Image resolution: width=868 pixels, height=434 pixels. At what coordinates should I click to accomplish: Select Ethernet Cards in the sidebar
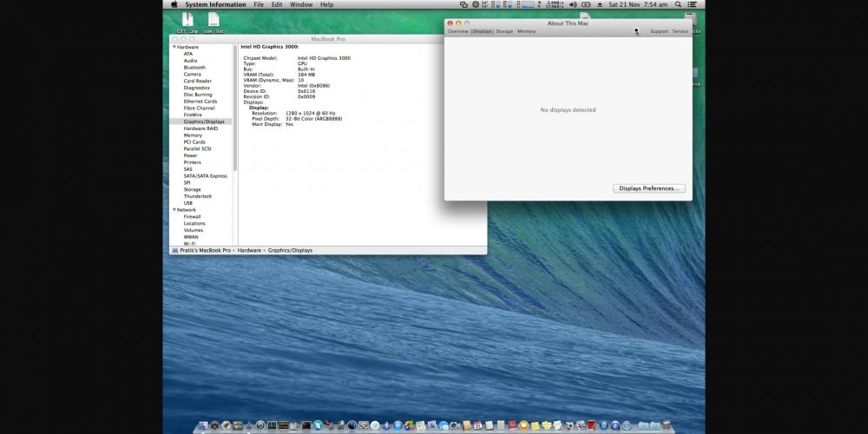(x=201, y=102)
